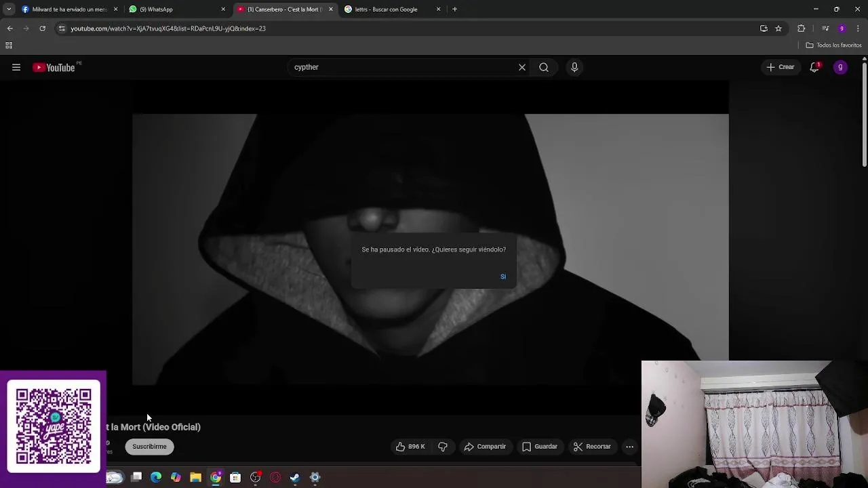The width and height of the screenshot is (868, 488).
Task: Open Chrome profile avatar
Action: 842,28
